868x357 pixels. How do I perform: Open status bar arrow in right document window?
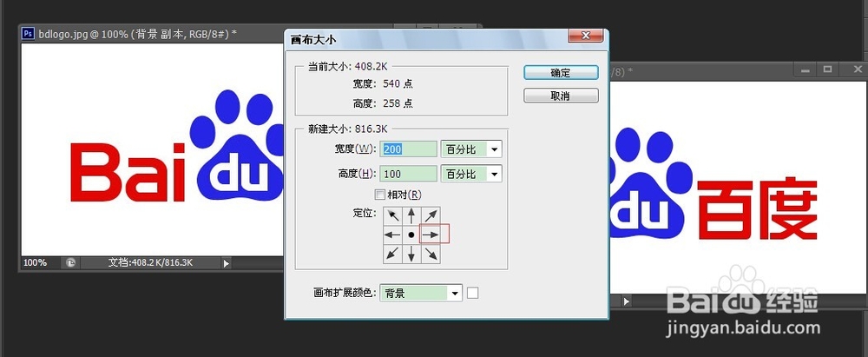(x=626, y=301)
